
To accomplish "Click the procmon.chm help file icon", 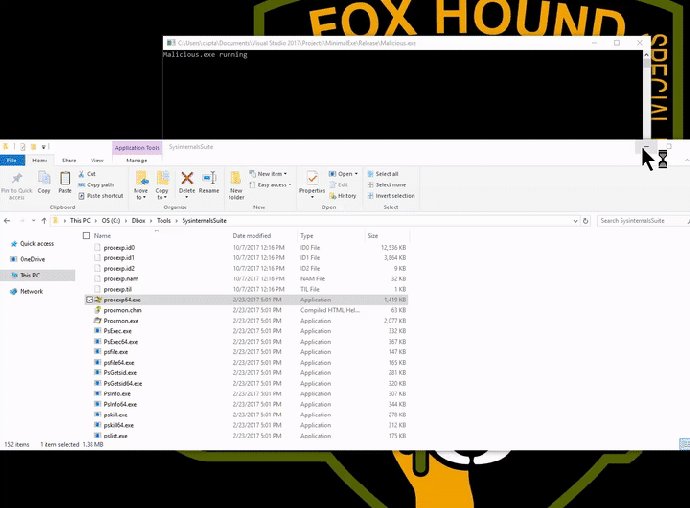I will pos(98,310).
